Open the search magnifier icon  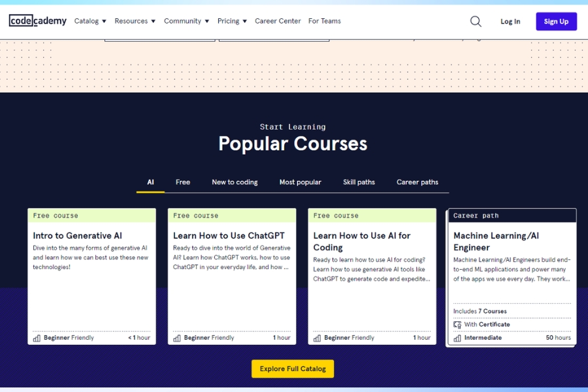click(476, 22)
